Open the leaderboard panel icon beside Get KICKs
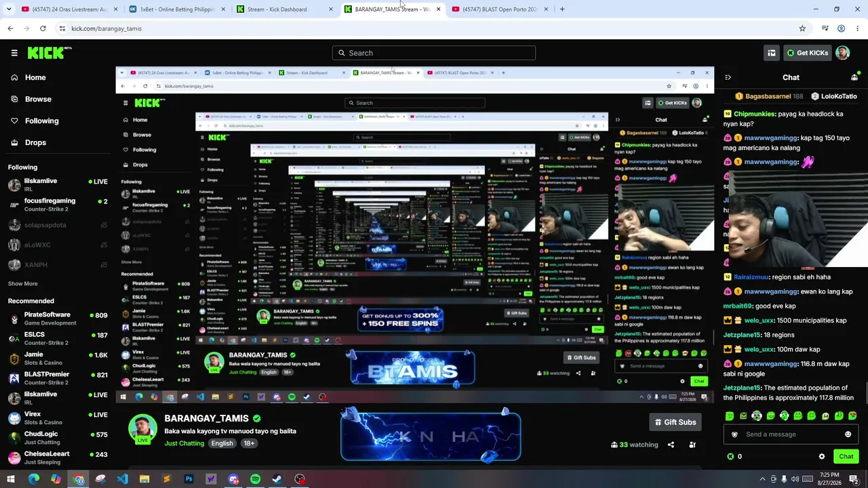This screenshot has width=868, height=488. tap(772, 53)
